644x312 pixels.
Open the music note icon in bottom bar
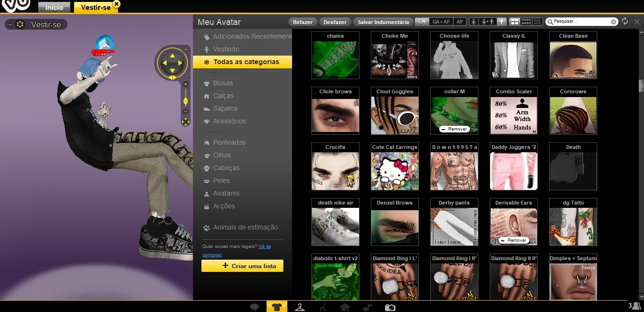point(368,307)
